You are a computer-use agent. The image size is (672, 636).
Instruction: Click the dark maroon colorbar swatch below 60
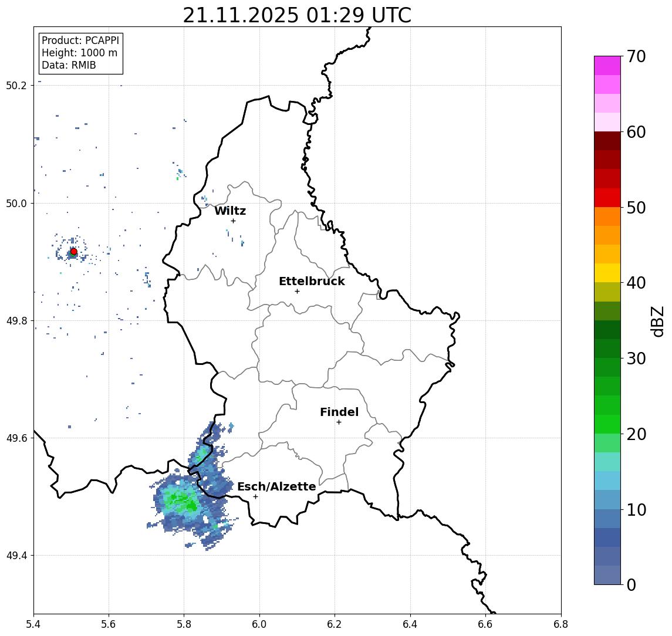tap(607, 141)
